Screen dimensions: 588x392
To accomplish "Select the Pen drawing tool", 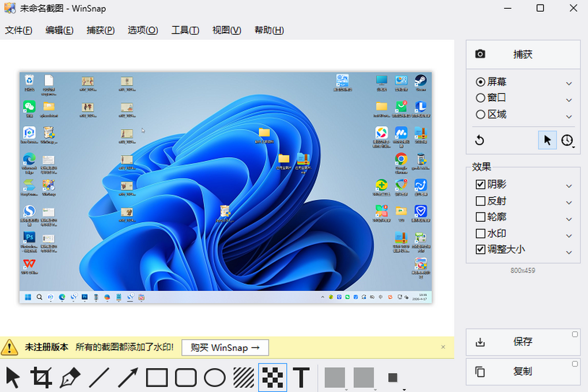I will pos(70,378).
